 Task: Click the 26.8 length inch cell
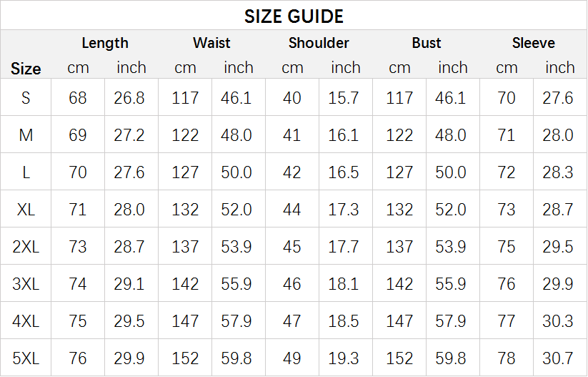coord(129,98)
